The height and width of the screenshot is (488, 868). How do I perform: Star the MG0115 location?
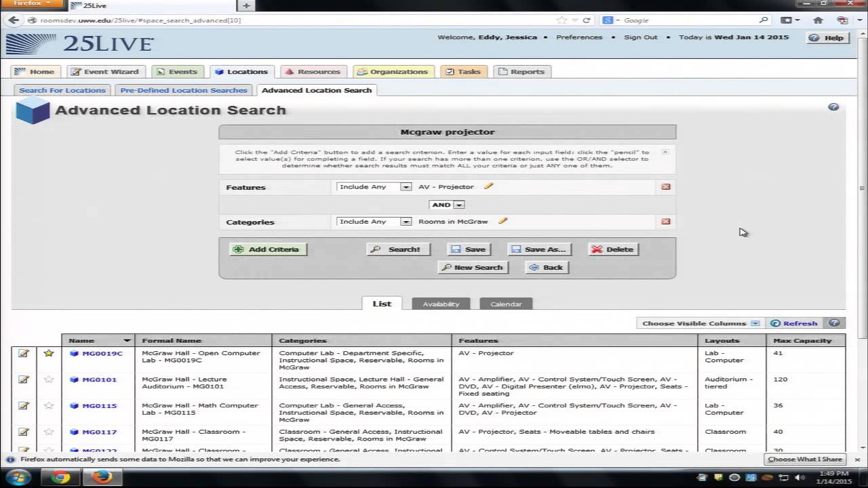pos(48,406)
